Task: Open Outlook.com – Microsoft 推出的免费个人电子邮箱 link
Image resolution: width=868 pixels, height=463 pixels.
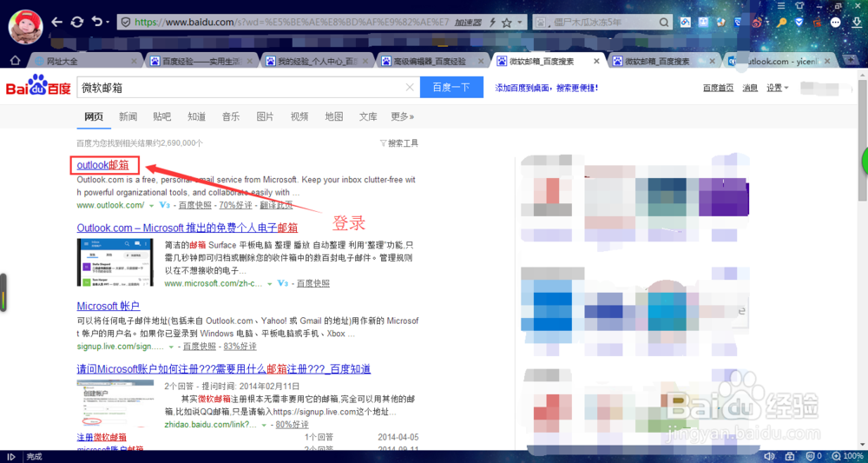Action: pyautogui.click(x=187, y=228)
